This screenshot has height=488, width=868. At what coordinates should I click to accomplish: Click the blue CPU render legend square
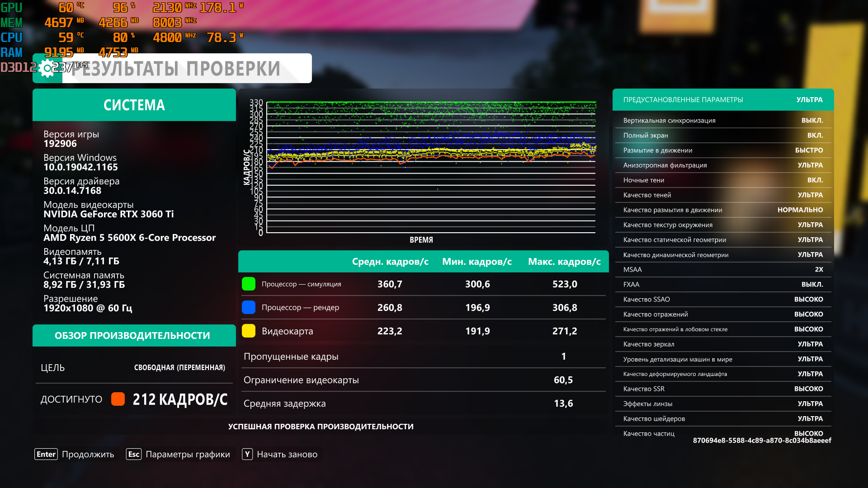pos(249,307)
